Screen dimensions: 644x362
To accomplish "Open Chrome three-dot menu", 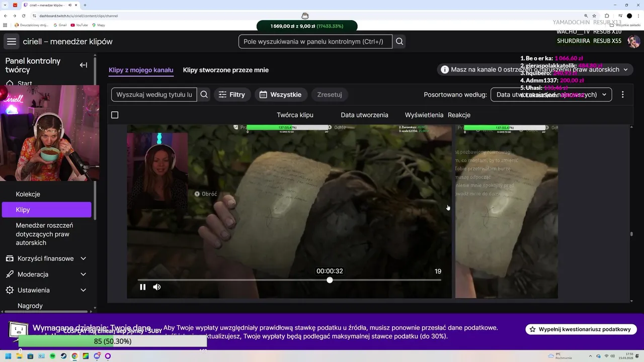I will [638, 16].
